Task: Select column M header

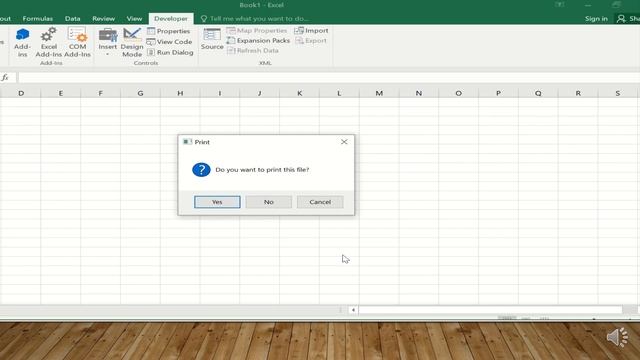Action: click(379, 93)
